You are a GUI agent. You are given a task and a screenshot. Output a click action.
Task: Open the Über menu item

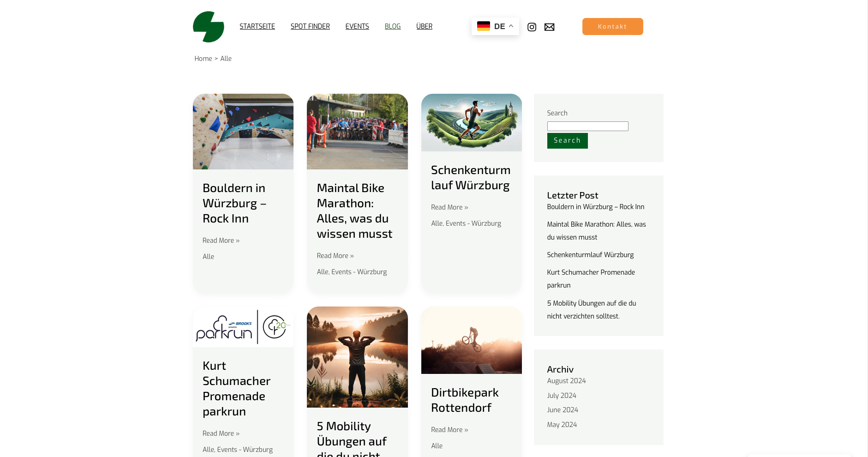(x=424, y=26)
